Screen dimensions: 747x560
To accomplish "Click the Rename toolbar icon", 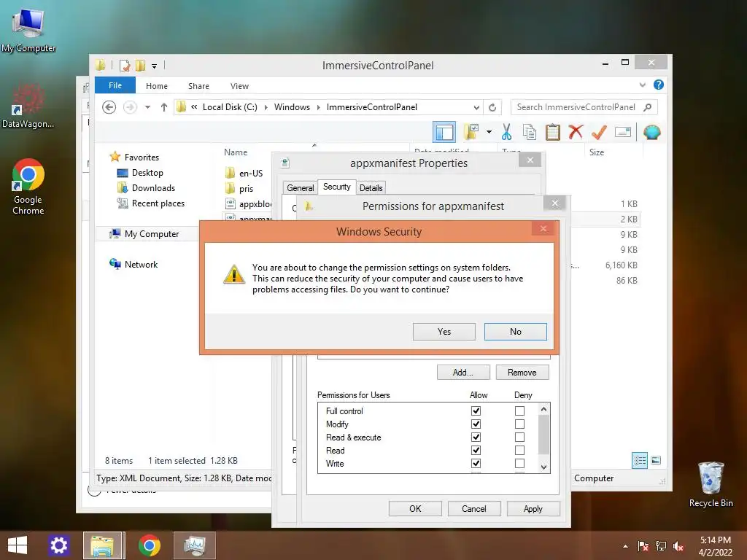I will coord(623,132).
